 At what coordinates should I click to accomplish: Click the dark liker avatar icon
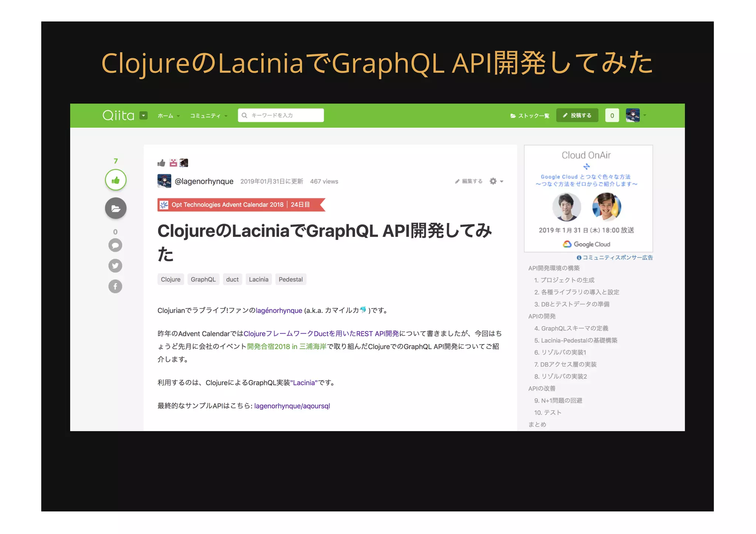184,163
